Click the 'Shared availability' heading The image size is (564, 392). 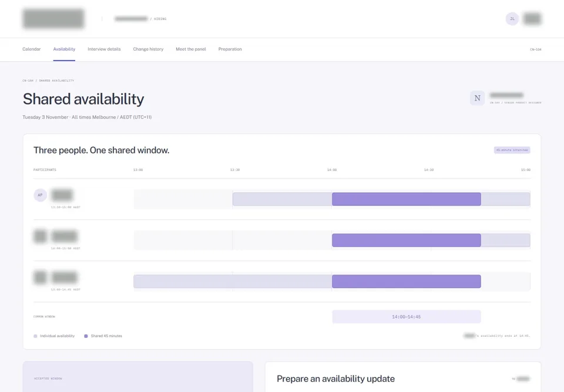(x=83, y=99)
